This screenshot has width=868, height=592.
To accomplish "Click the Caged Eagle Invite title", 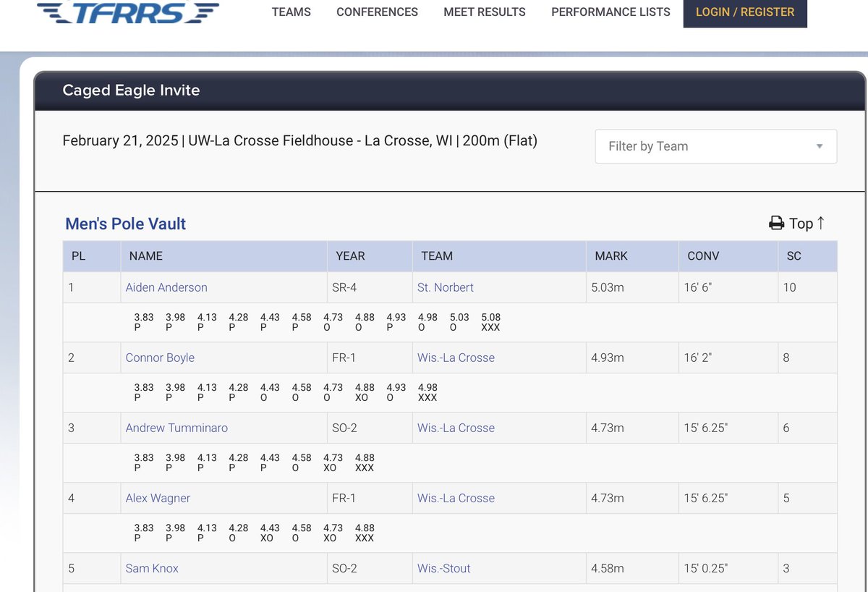I will click(x=131, y=90).
